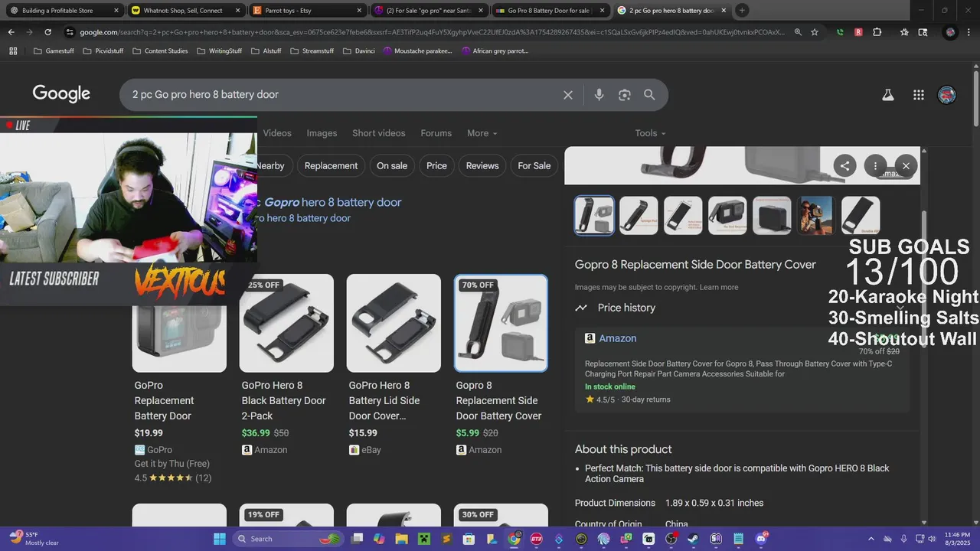Go back in the browser
980x551 pixels.
point(11,32)
